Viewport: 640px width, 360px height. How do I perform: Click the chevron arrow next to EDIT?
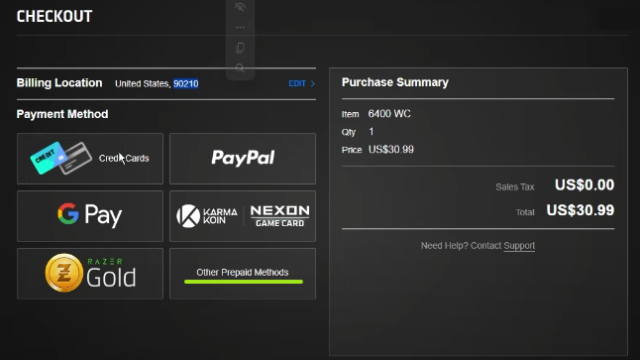pyautogui.click(x=313, y=83)
